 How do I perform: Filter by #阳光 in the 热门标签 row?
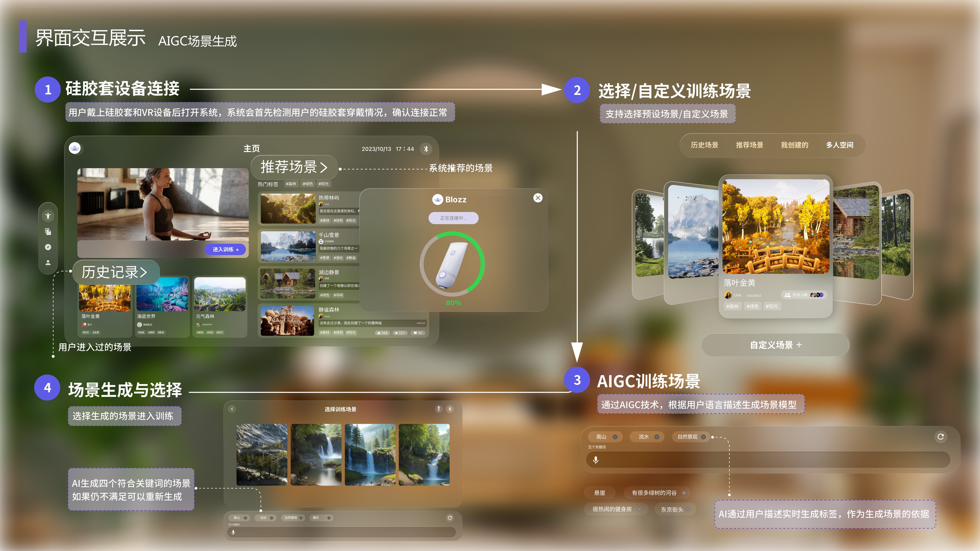tap(324, 184)
